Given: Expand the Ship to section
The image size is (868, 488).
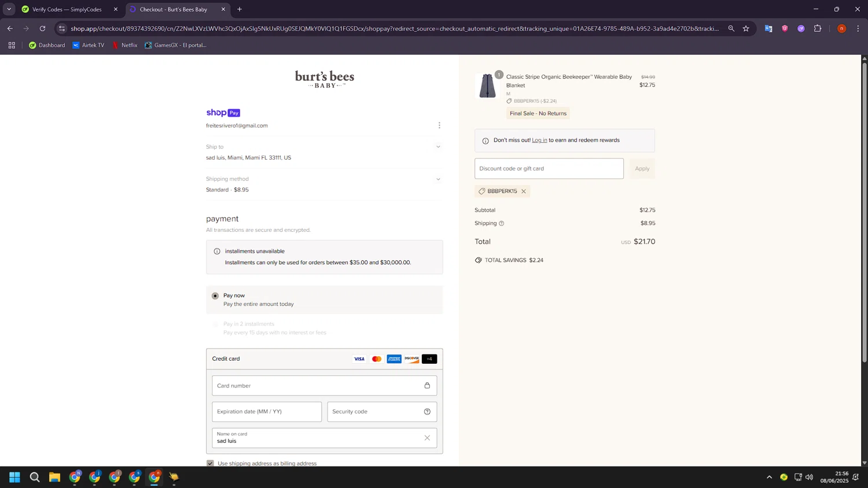Looking at the screenshot, I should (x=438, y=147).
